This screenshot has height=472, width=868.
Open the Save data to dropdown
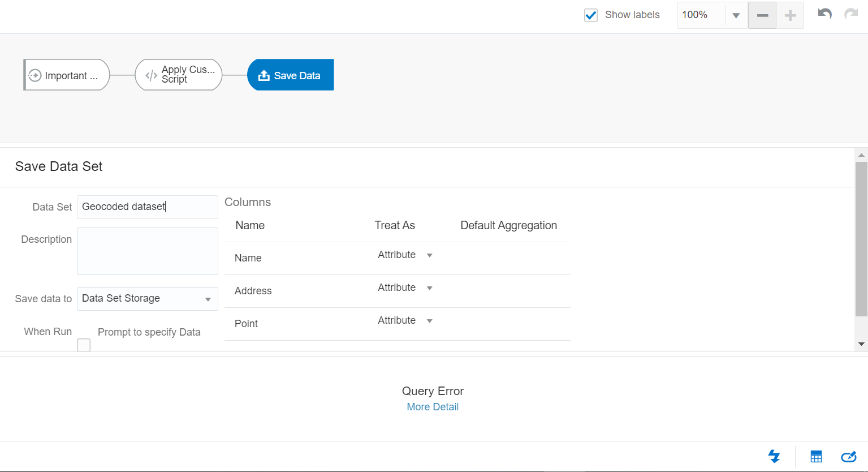pos(147,298)
